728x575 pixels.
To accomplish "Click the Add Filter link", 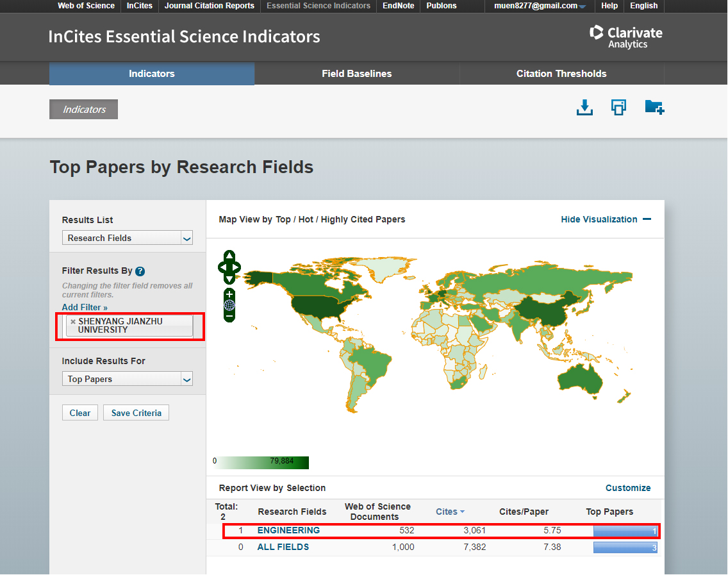I will tap(85, 308).
